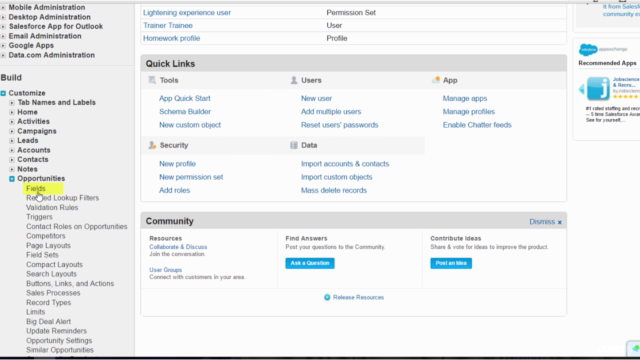Click Ask a Question button
Viewport: 640px width, 360px height.
pos(310,263)
